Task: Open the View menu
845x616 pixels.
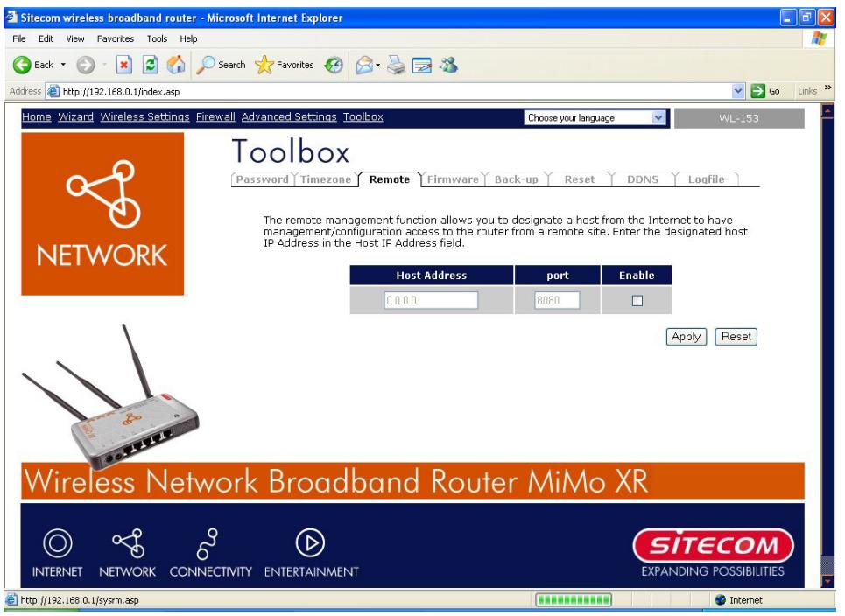Action: pyautogui.click(x=75, y=38)
